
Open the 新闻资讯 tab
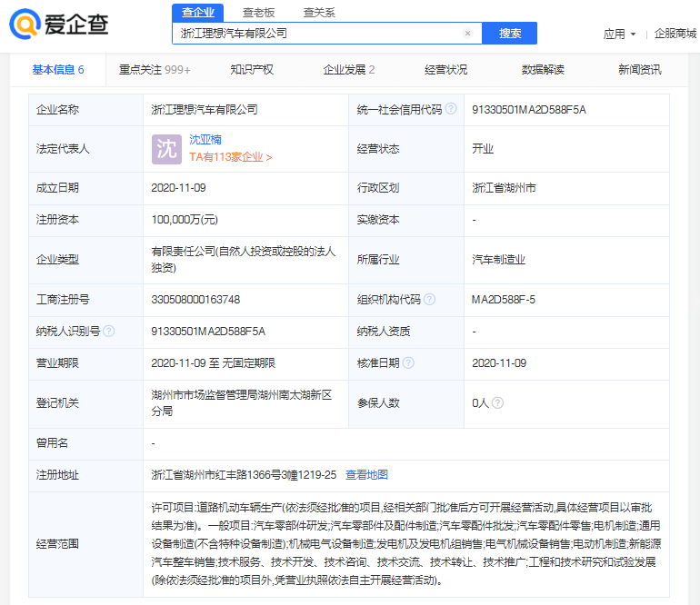[640, 70]
